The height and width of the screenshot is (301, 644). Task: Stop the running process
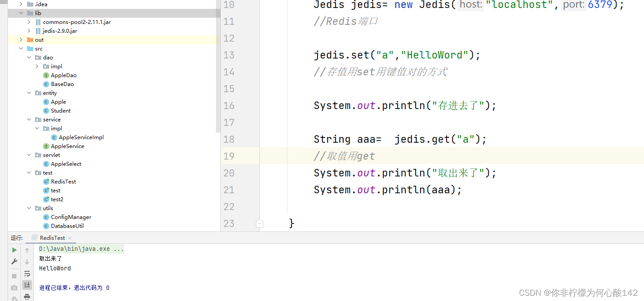click(15, 276)
